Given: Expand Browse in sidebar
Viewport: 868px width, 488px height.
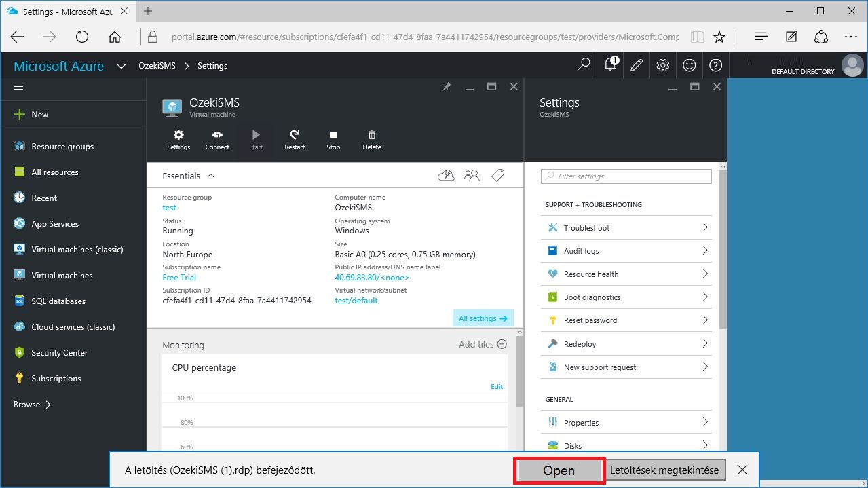Looking at the screenshot, I should pyautogui.click(x=32, y=405).
